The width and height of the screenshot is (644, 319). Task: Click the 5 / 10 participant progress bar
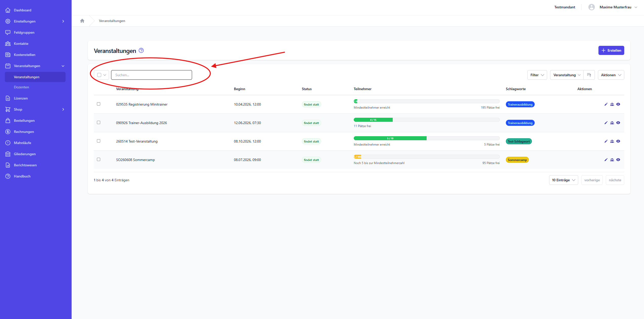pyautogui.click(x=390, y=138)
